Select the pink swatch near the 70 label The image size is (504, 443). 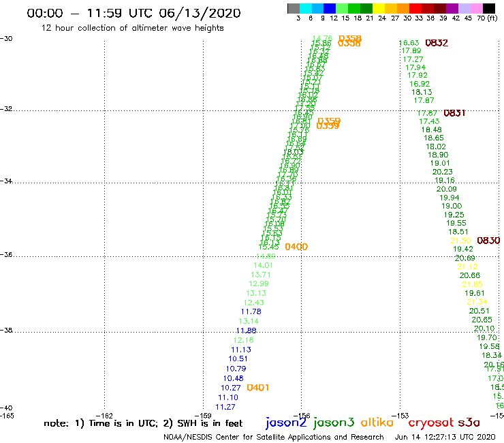click(x=476, y=8)
